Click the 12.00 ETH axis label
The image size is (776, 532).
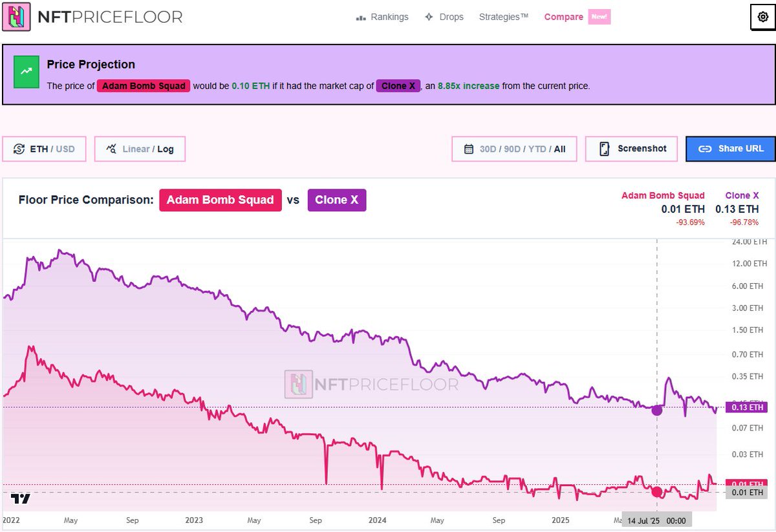tap(749, 264)
